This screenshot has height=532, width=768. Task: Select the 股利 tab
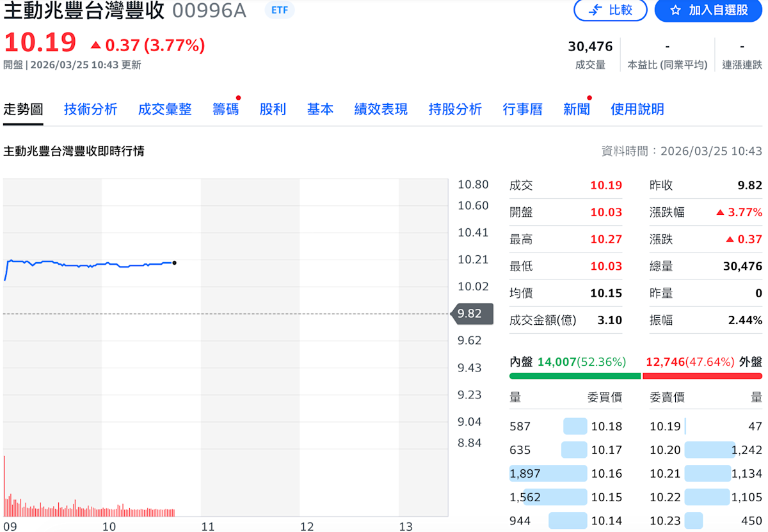(273, 109)
